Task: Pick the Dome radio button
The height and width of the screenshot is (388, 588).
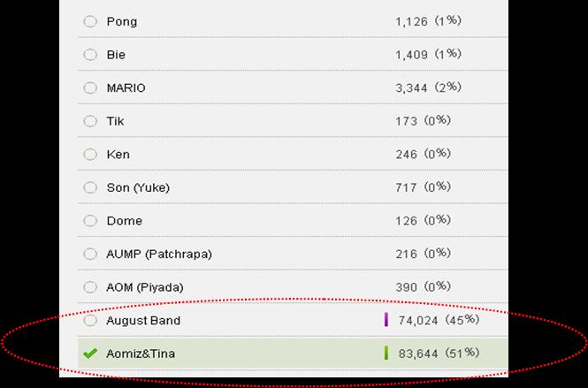Action: click(90, 221)
